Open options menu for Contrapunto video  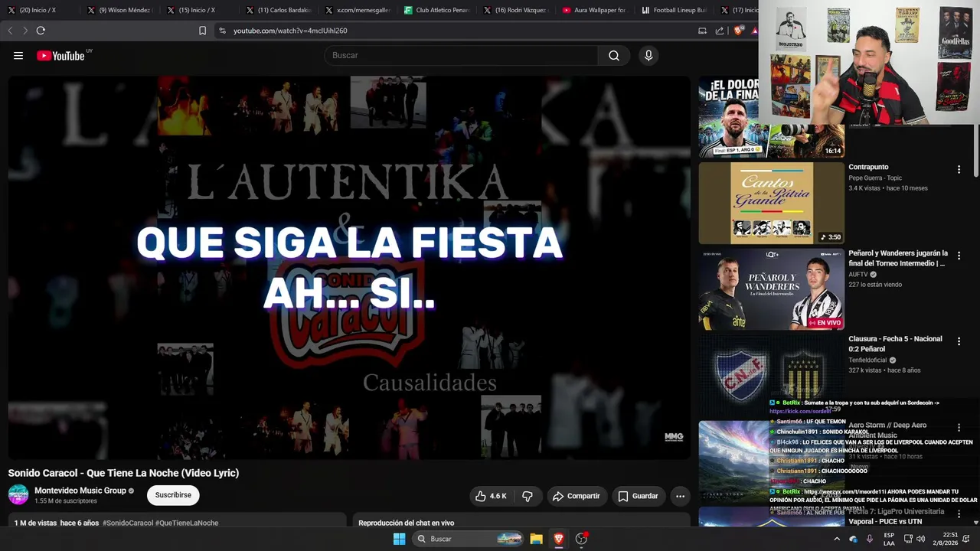pos(959,169)
